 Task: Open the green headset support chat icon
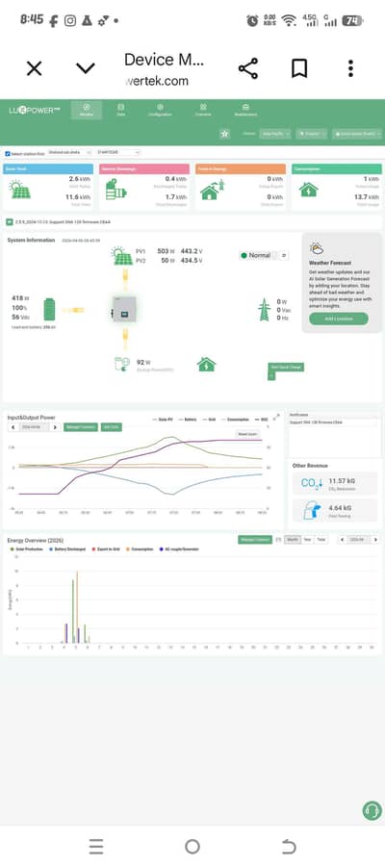372,811
